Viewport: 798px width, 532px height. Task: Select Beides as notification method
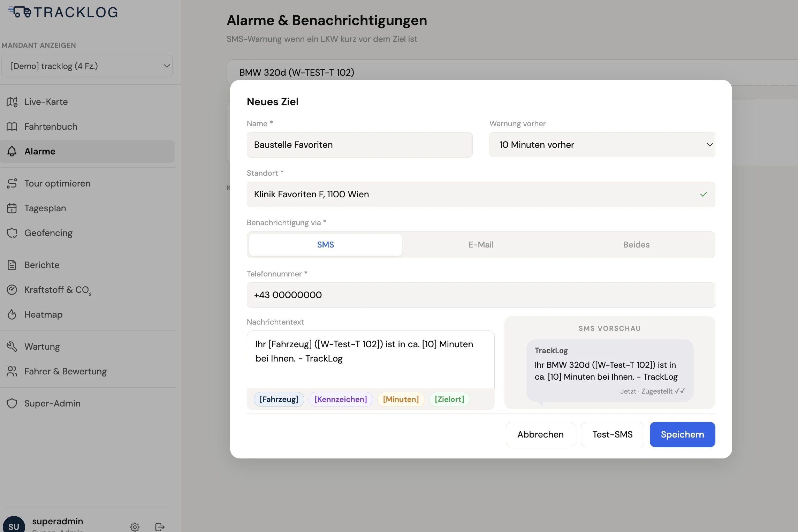click(x=636, y=245)
